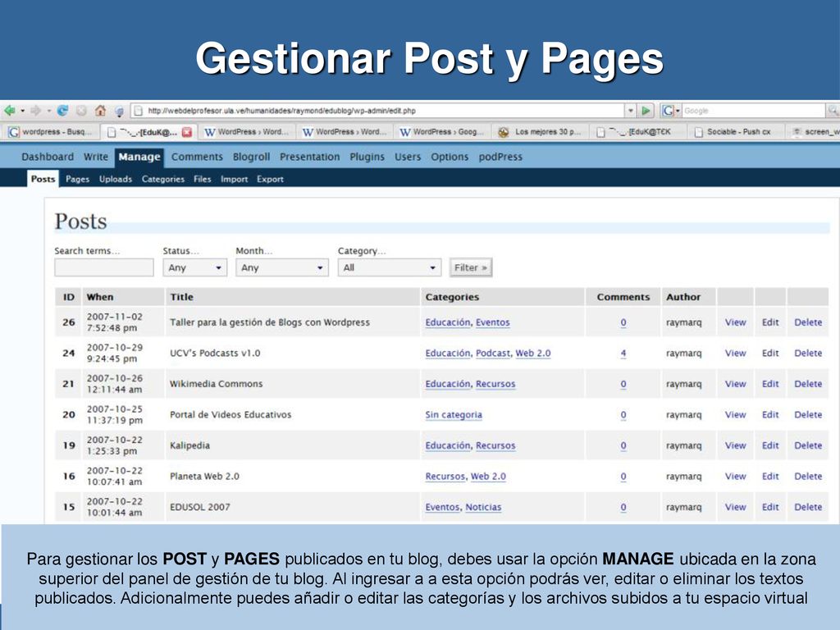Click the browser Forward arrow
The width and height of the screenshot is (840, 630).
tap(36, 111)
